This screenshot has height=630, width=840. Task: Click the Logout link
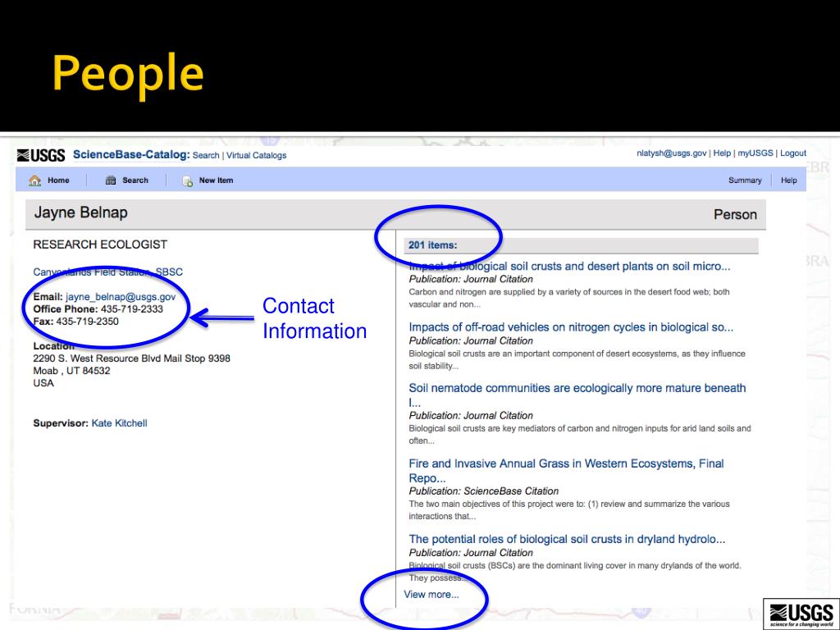[793, 153]
